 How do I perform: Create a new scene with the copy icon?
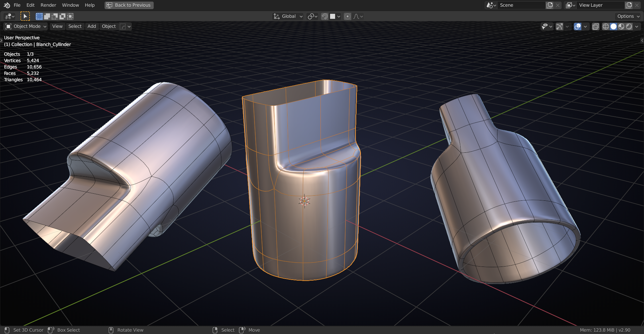pos(549,5)
